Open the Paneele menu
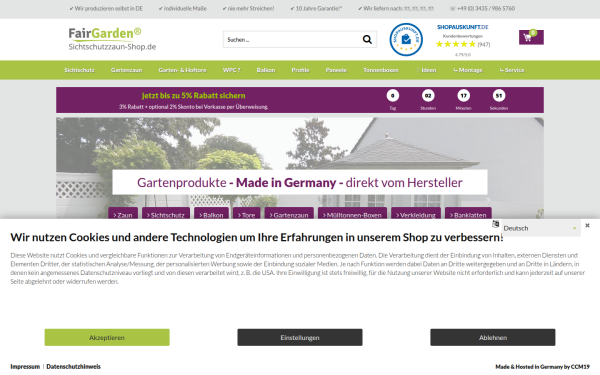Viewport: 600px width, 375px height. (x=336, y=70)
